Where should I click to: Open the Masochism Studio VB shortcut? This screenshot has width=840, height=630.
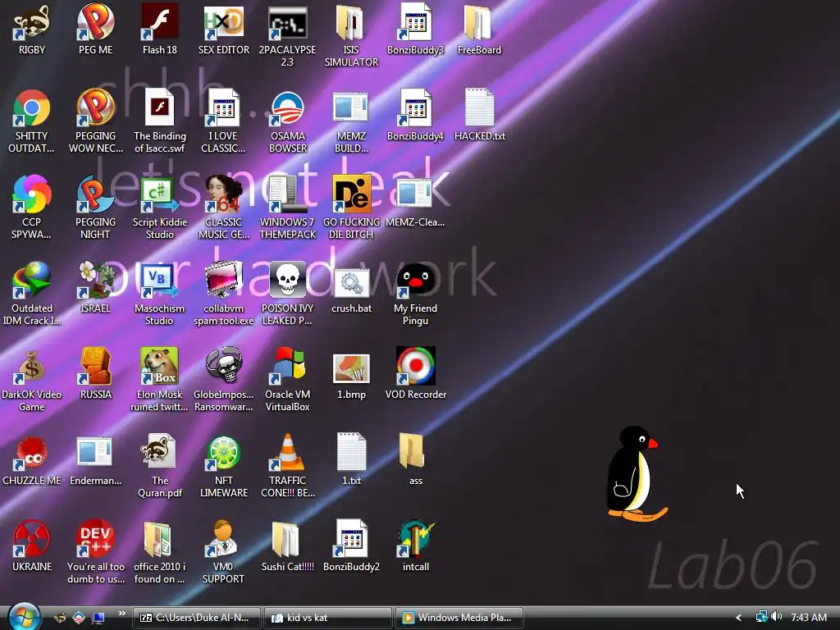(160, 281)
